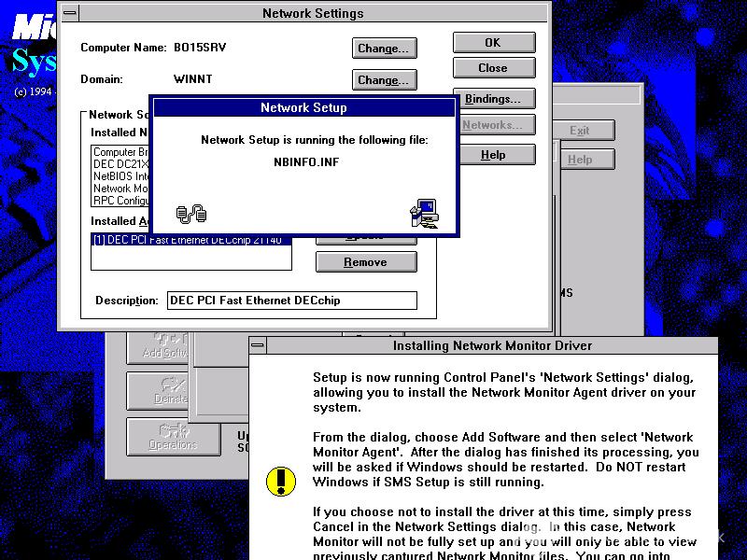Open Help in Network Settings
This screenshot has height=560, width=747.
point(496,155)
